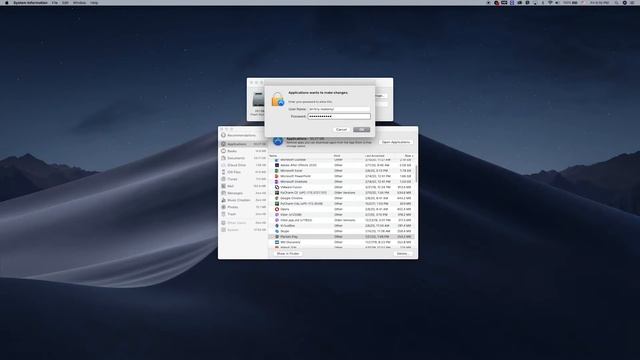The height and width of the screenshot is (360, 640).
Task: Select the Other Users sidebar entry
Action: pos(243,223)
